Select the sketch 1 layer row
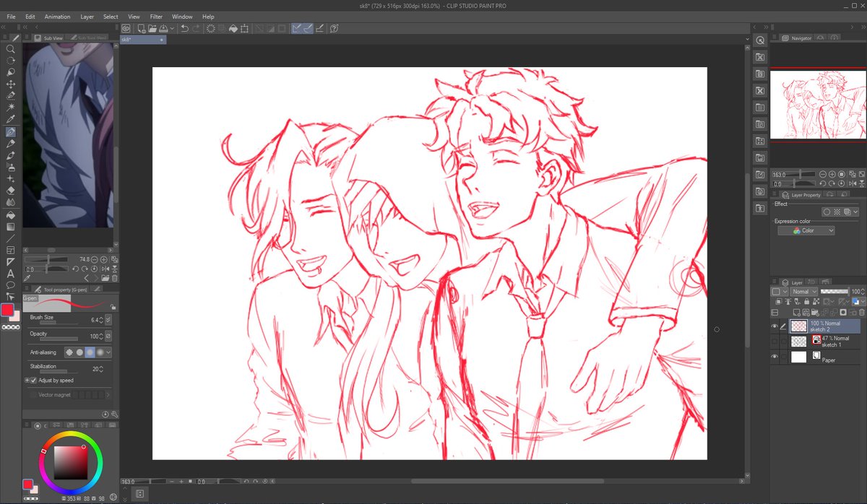 (x=816, y=341)
